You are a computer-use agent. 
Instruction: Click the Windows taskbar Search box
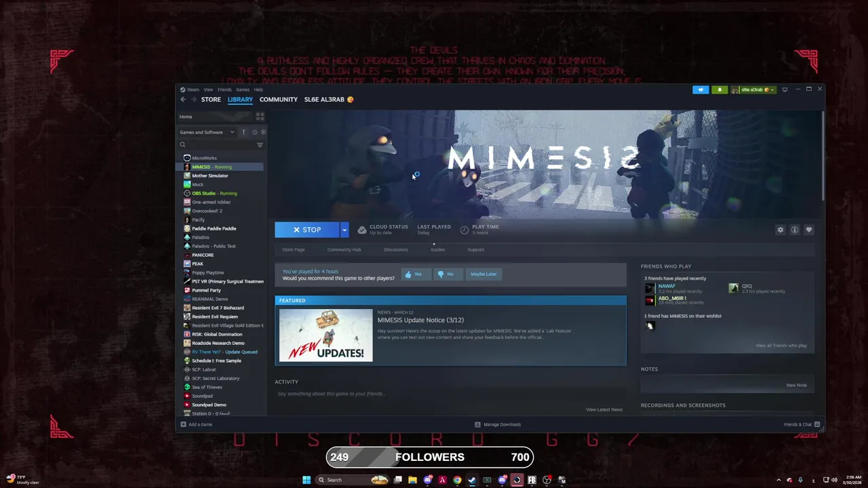tap(353, 480)
